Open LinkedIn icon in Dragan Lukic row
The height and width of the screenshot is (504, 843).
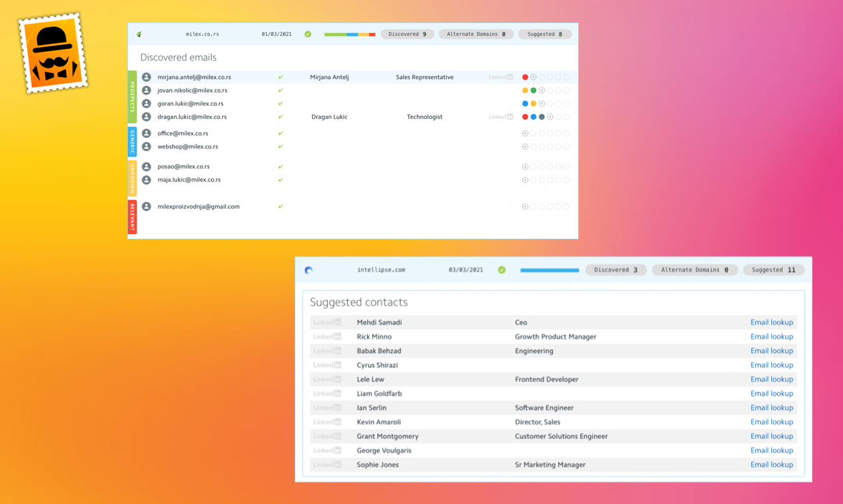click(x=500, y=117)
